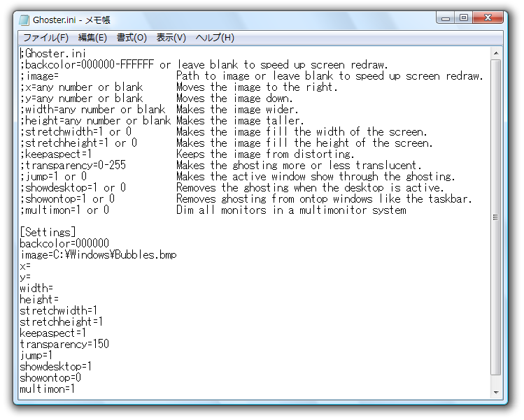Place cursor on ';Ghoster.ini' line
The image size is (524, 420).
point(52,53)
